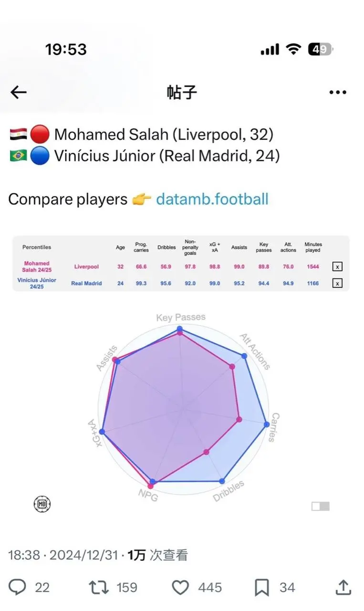Screen dimensions: 364x611
Task: Tap the battery indicator in status bar
Action: 320,49
